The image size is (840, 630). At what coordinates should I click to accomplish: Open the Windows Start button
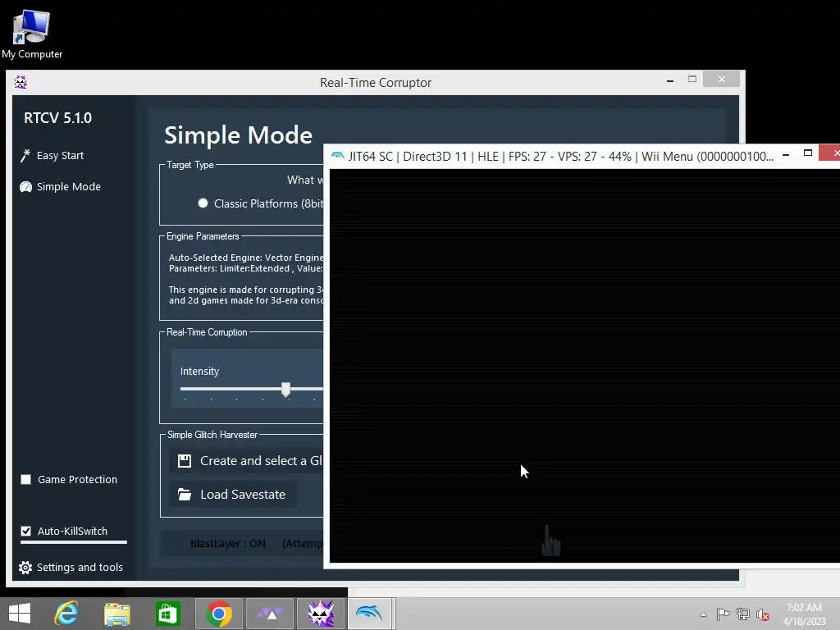(x=20, y=614)
